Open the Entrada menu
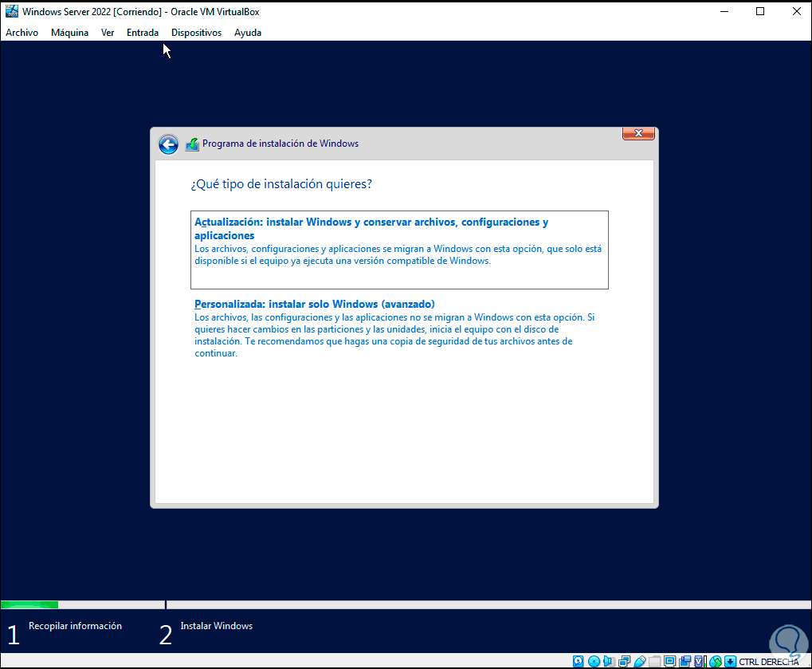 (143, 33)
